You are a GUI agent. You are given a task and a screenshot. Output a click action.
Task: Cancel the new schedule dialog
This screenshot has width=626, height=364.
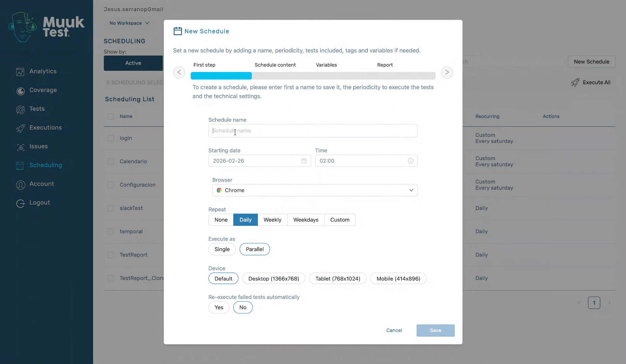tap(394, 330)
